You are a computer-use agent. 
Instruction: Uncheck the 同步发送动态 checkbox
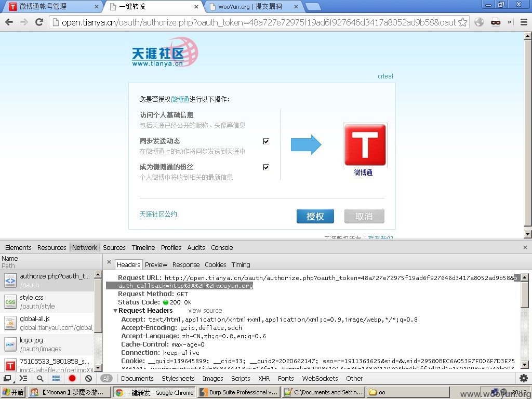click(x=266, y=141)
